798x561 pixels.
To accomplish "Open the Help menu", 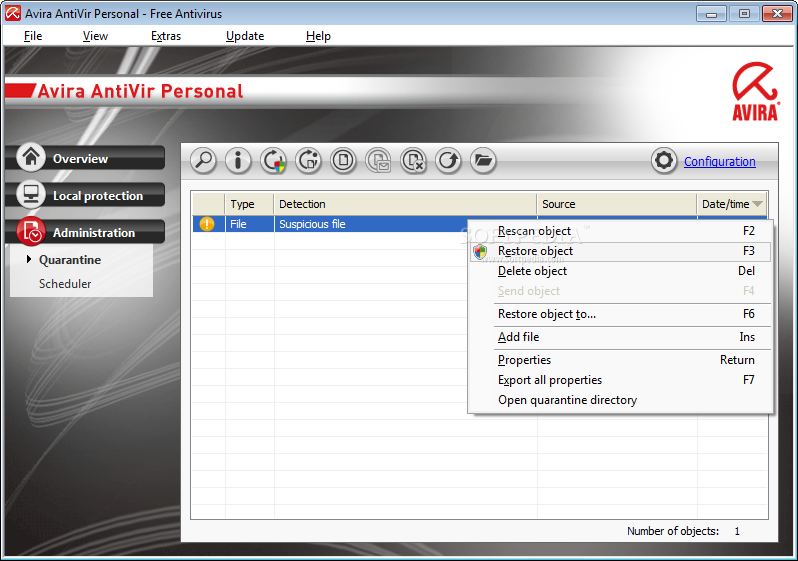I will 318,36.
